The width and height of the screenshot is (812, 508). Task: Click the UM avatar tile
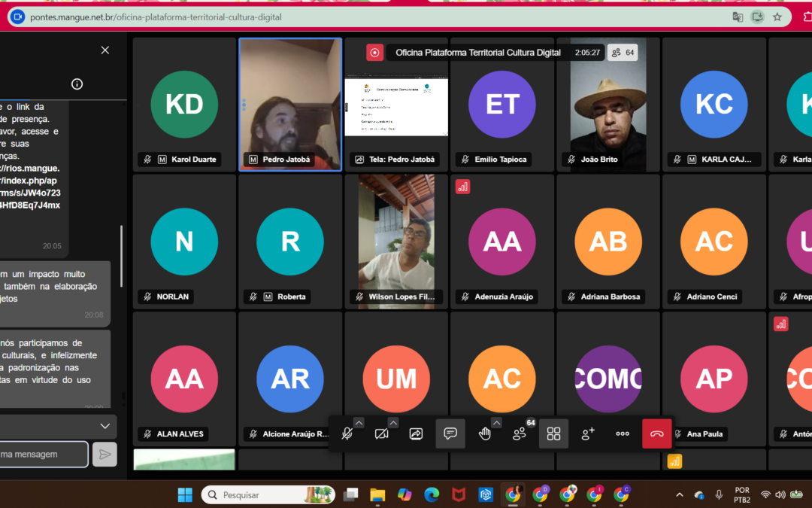tap(396, 379)
